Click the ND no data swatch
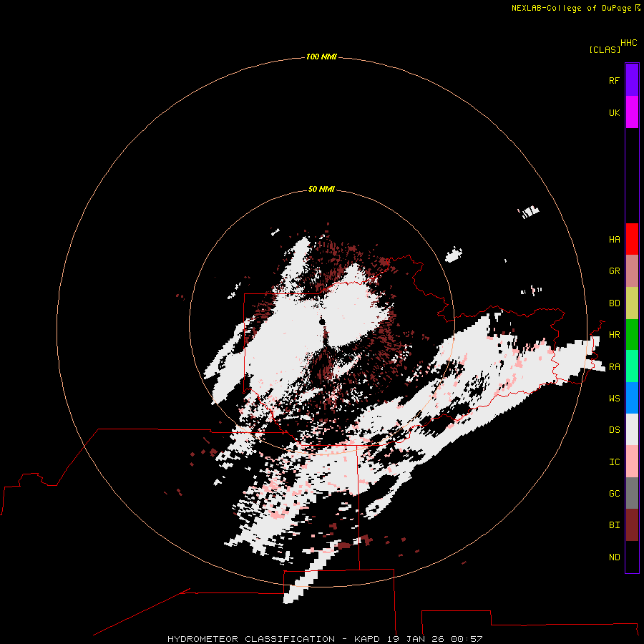Viewport: 644px width, 644px height. (x=632, y=557)
